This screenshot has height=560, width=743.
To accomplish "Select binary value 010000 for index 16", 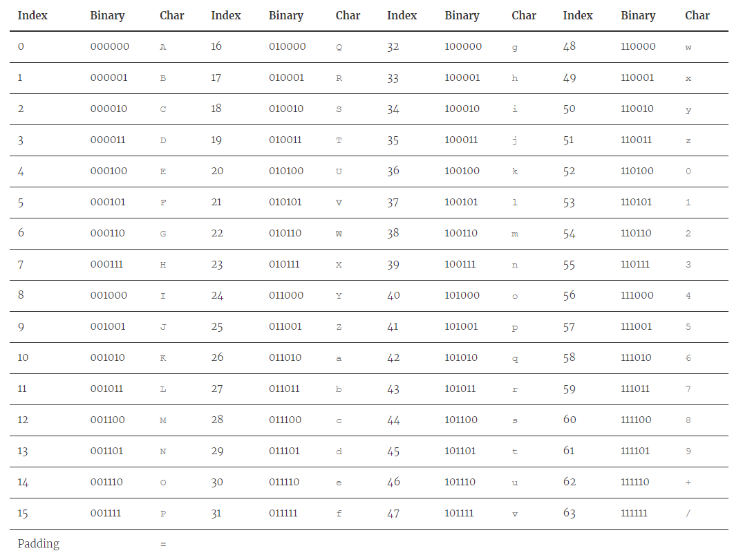I will 286,46.
